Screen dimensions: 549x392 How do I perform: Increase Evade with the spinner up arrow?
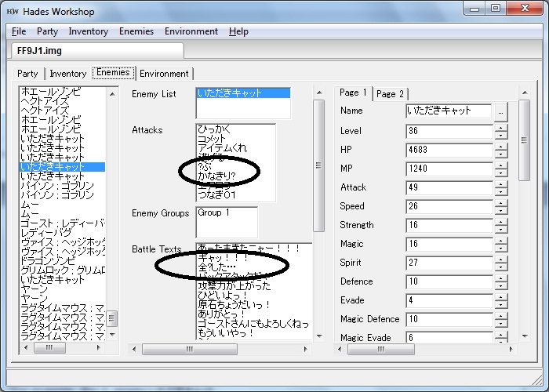coord(501,297)
